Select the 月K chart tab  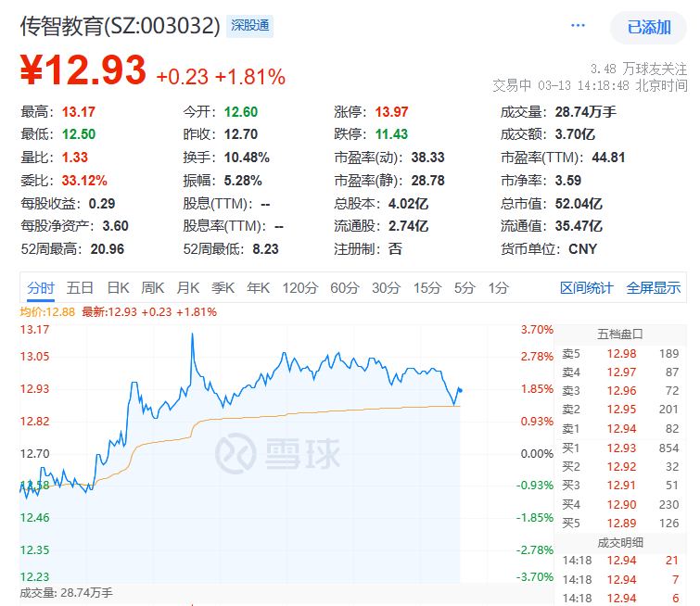tap(188, 288)
